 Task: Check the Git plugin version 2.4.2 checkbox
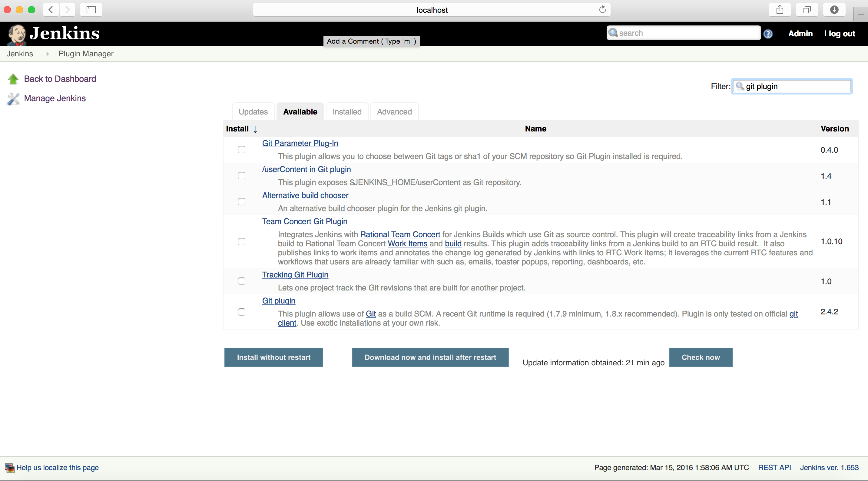pyautogui.click(x=242, y=312)
